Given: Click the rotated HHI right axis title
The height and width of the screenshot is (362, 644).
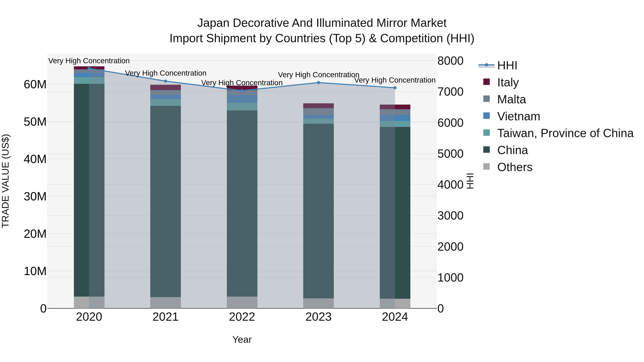Looking at the screenshot, I should coord(470,181).
